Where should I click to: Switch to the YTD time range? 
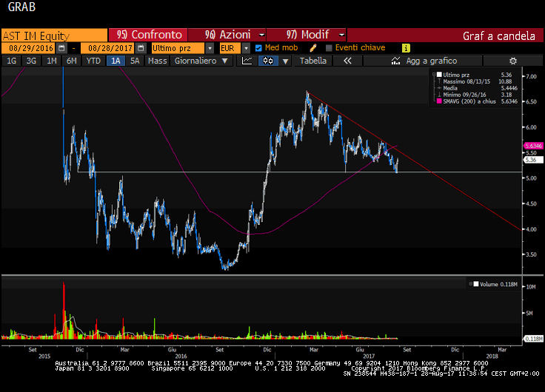[x=93, y=61]
